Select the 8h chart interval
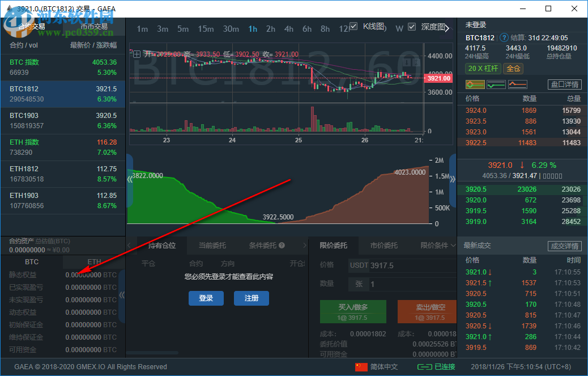The width and height of the screenshot is (588, 376). (x=325, y=29)
